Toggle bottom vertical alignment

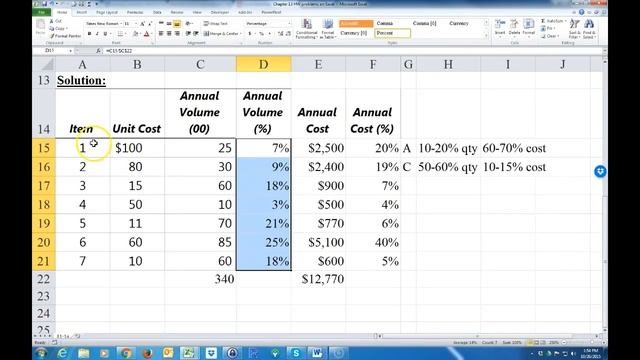click(x=177, y=24)
